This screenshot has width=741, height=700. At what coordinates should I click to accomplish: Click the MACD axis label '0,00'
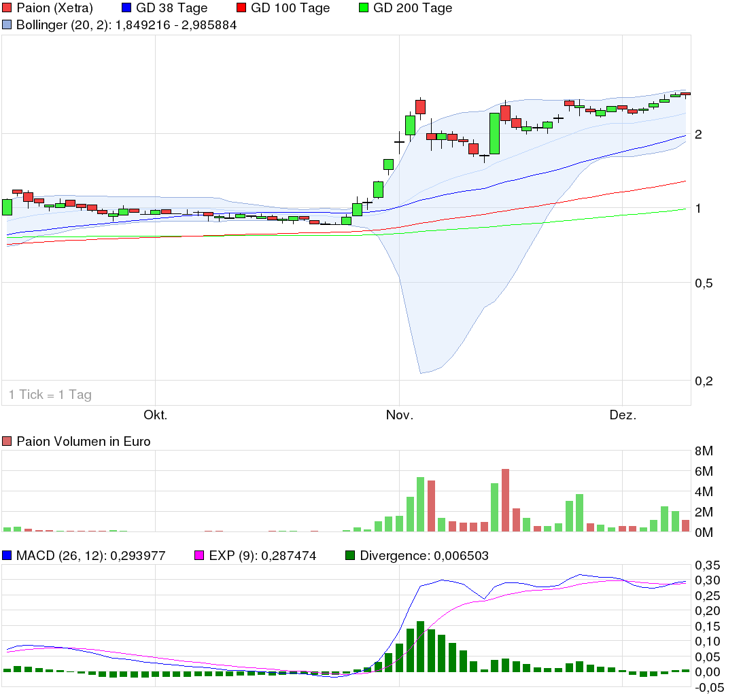click(708, 673)
